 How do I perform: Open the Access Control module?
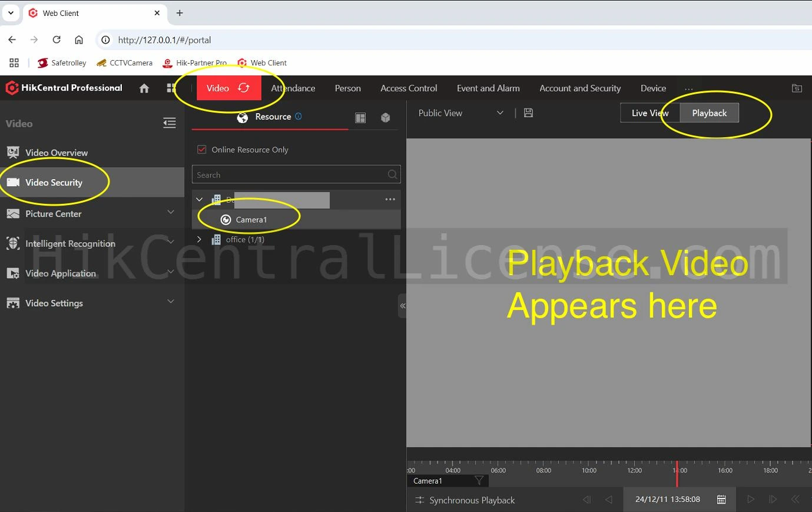409,88
